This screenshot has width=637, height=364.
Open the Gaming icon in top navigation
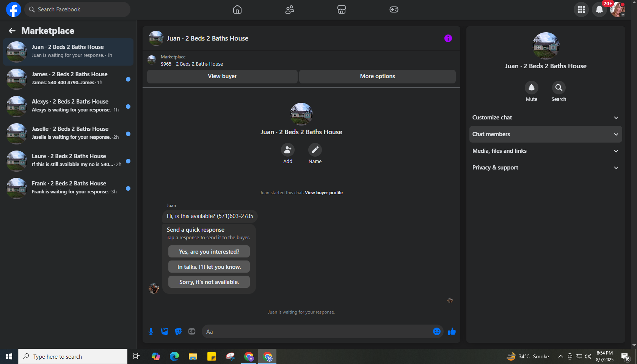point(394,9)
